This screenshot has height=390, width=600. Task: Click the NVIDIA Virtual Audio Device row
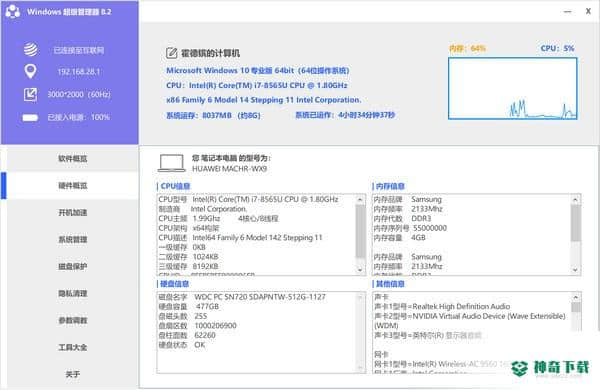click(470, 321)
